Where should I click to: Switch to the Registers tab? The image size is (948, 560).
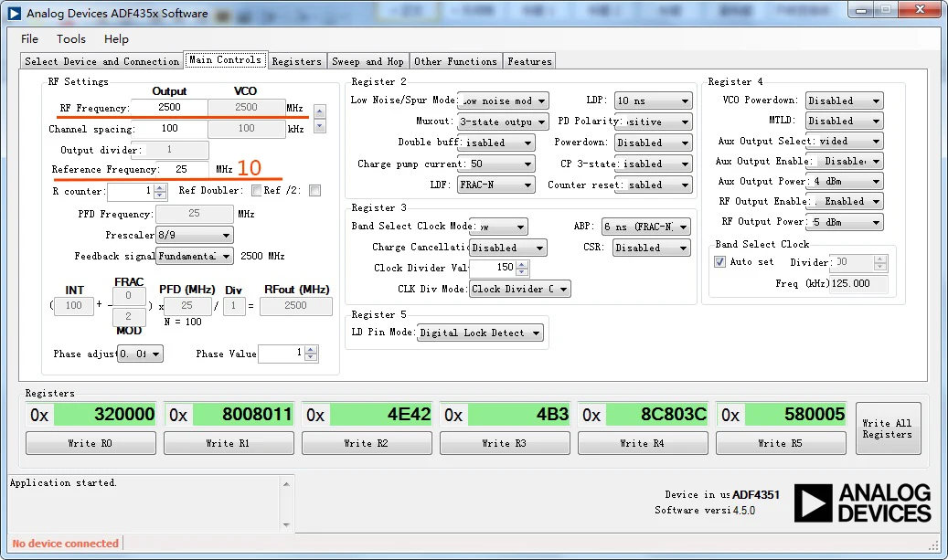[x=297, y=61]
